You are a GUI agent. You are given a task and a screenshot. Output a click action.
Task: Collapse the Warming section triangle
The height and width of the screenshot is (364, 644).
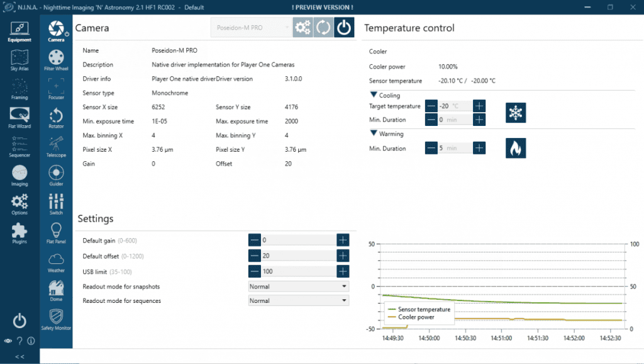[374, 134]
